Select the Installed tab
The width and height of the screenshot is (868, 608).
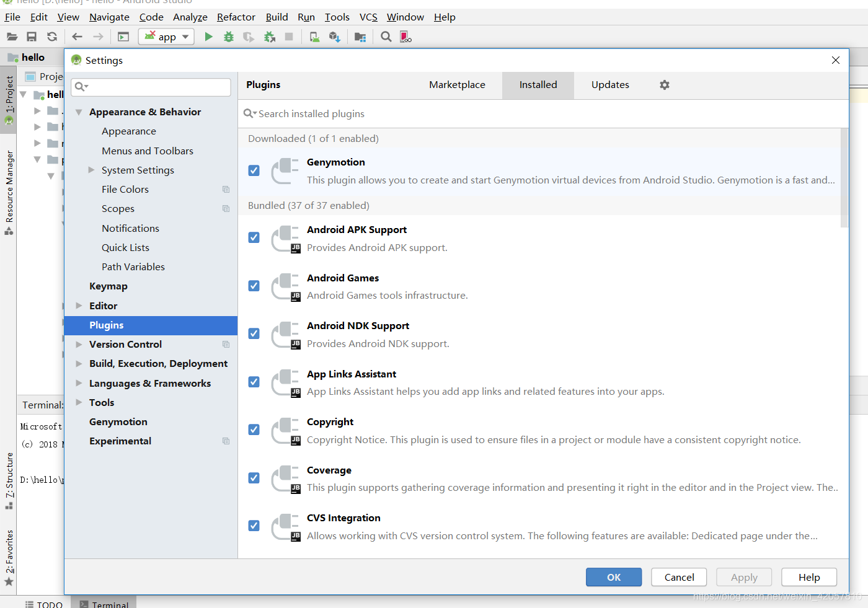point(538,85)
